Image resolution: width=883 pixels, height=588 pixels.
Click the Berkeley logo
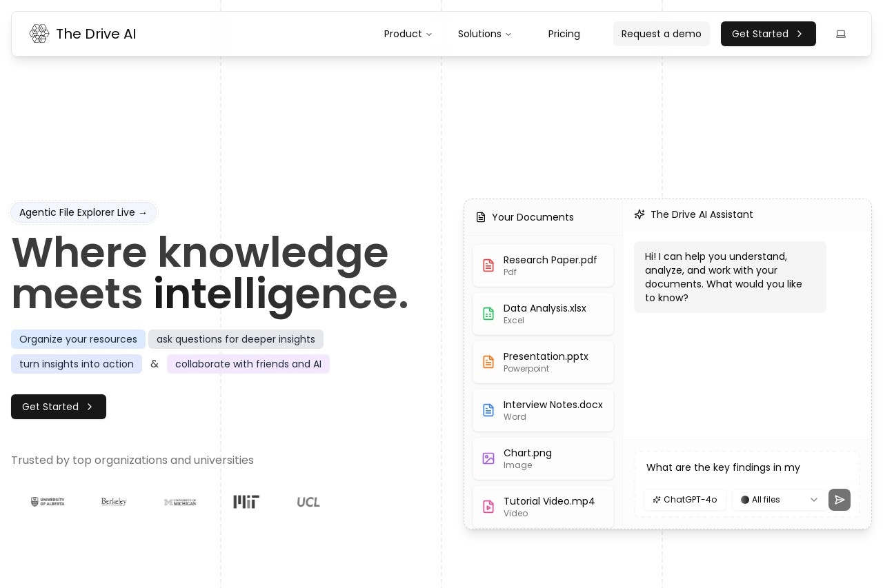tap(114, 502)
